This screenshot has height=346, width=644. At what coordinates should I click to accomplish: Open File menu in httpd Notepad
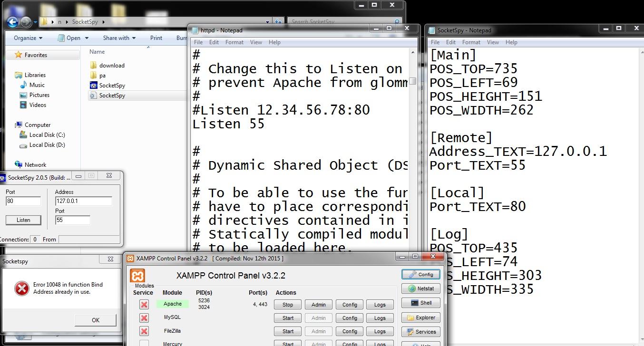pos(198,42)
